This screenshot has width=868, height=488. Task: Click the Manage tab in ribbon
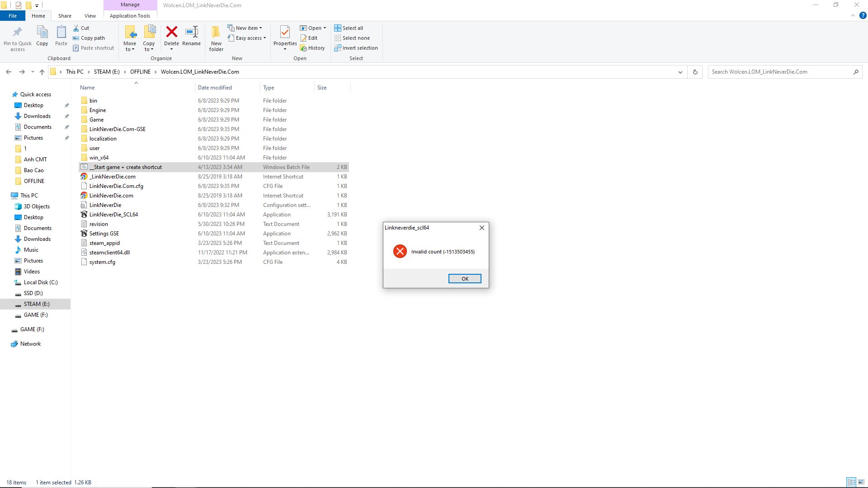pyautogui.click(x=131, y=5)
